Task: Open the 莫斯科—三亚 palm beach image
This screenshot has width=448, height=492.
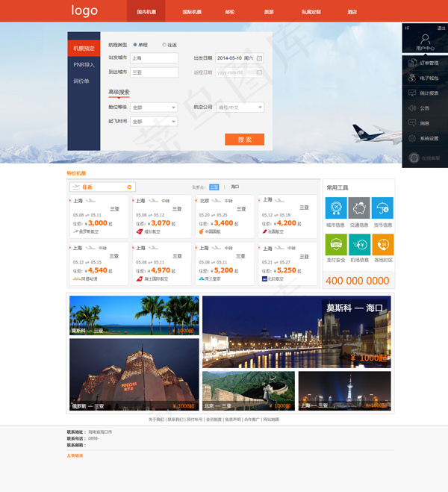Action: [x=134, y=315]
